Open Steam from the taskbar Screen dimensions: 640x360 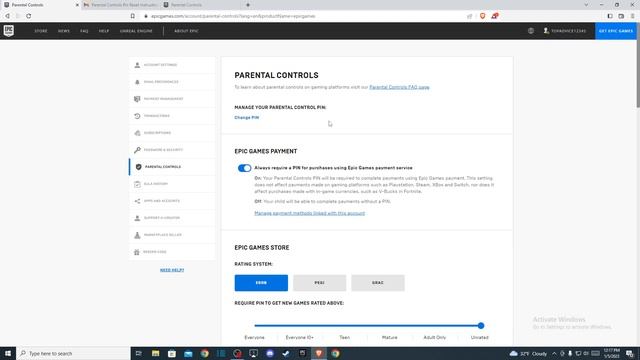pos(286,353)
